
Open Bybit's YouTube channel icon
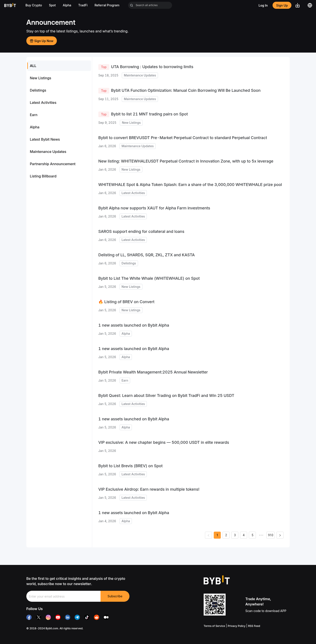click(x=58, y=617)
